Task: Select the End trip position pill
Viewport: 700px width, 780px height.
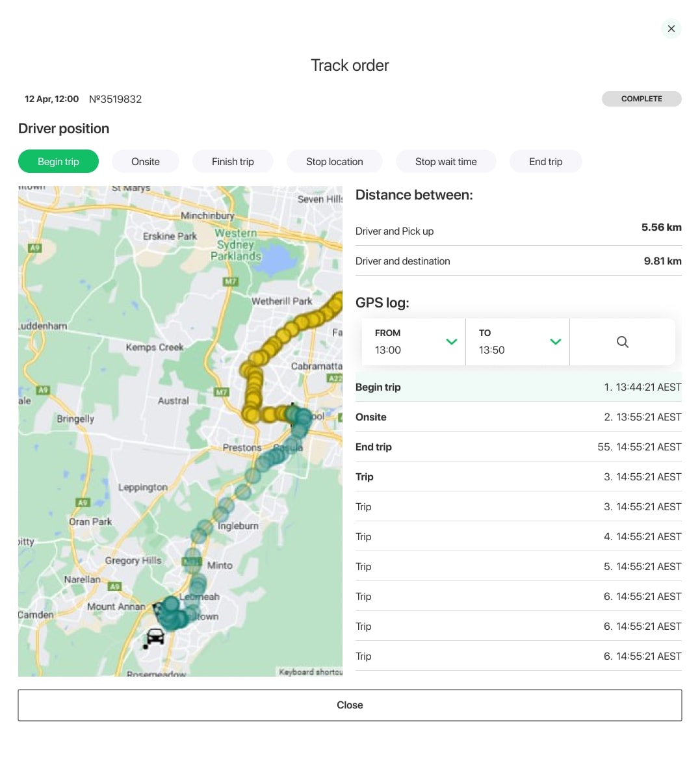Action: coord(545,162)
